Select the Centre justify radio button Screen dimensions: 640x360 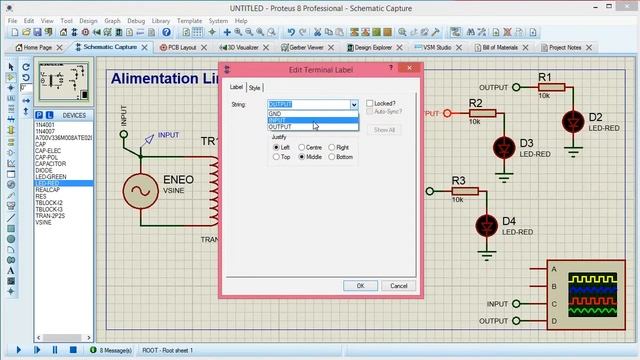click(301, 147)
